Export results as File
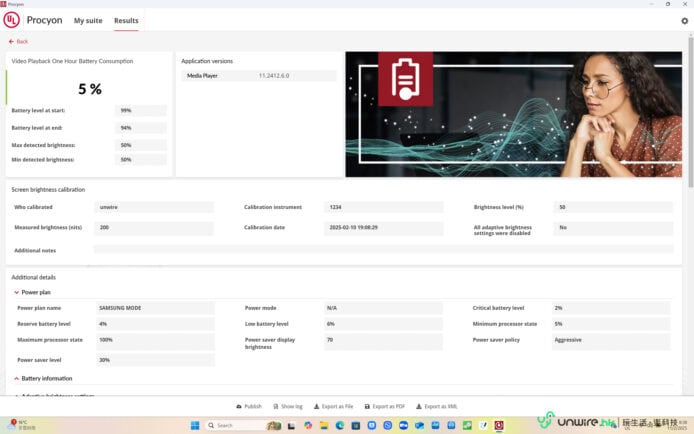 333,407
